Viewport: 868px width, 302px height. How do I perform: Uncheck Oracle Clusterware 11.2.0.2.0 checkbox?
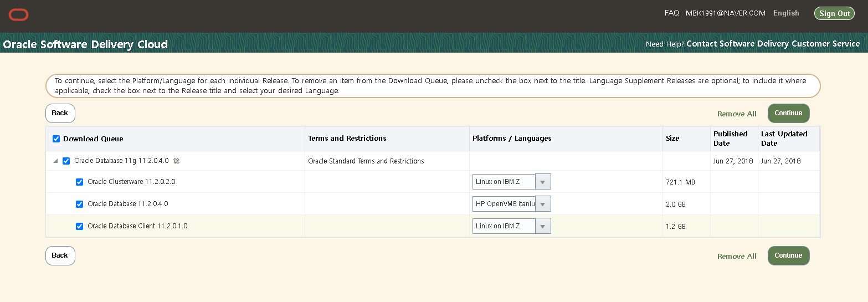[80, 182]
